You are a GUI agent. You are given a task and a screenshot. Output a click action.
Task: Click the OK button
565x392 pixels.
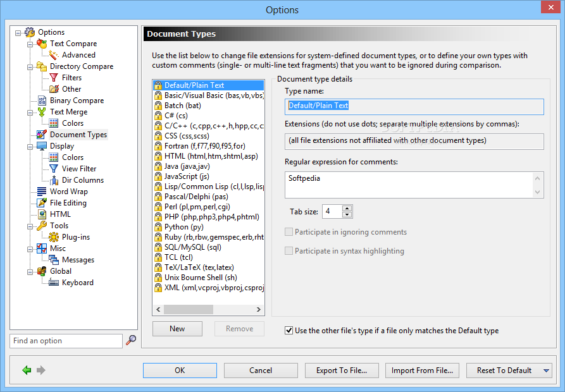click(x=180, y=371)
